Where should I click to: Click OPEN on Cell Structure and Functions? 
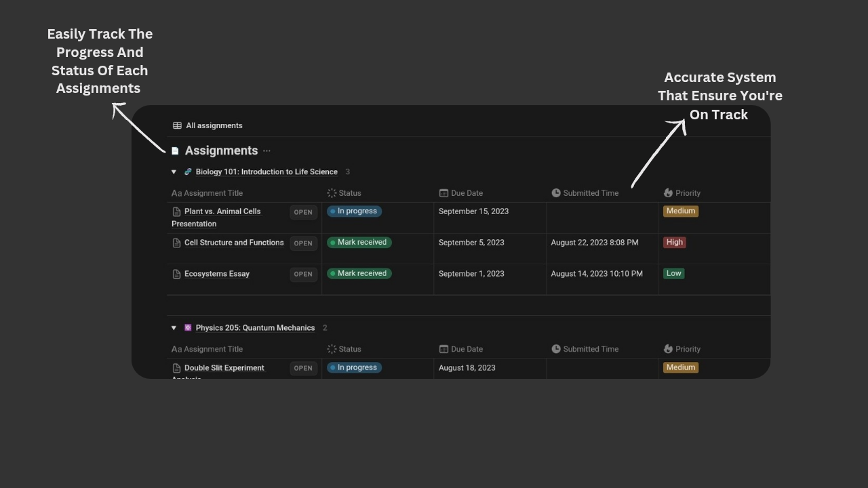[303, 243]
